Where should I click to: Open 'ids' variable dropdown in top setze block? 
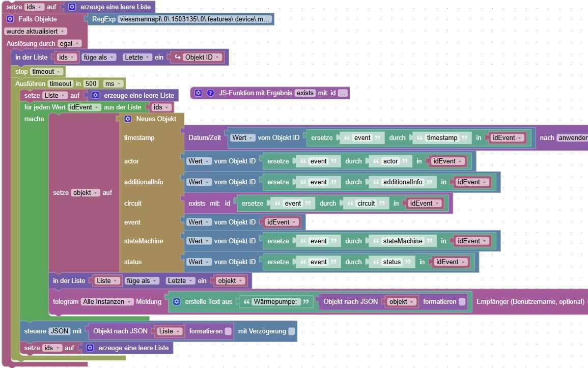pos(34,7)
